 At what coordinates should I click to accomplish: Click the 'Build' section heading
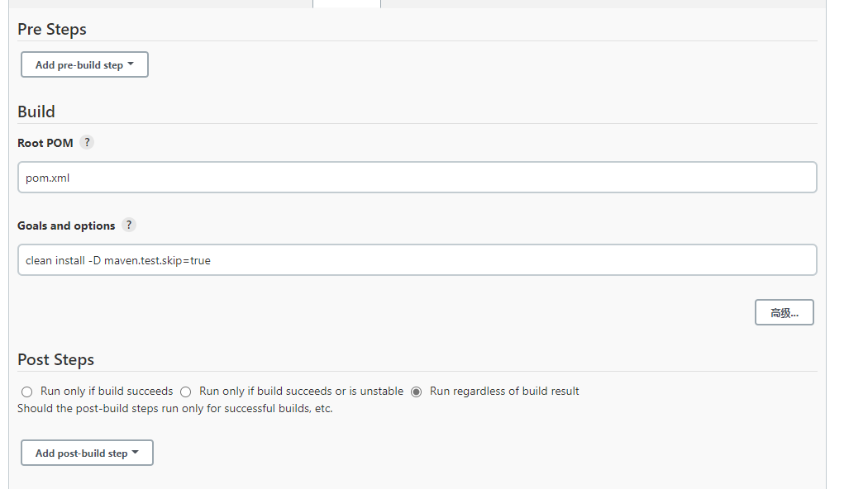pos(36,112)
